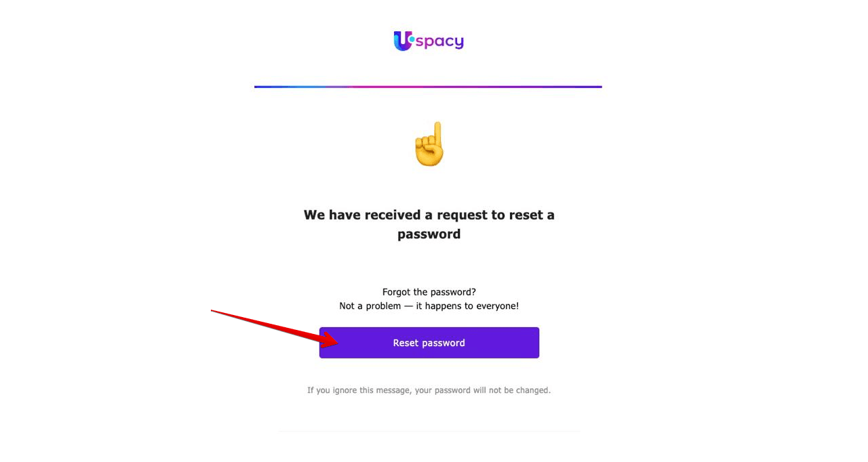Click the word "Forgot" in the body text

(x=397, y=292)
